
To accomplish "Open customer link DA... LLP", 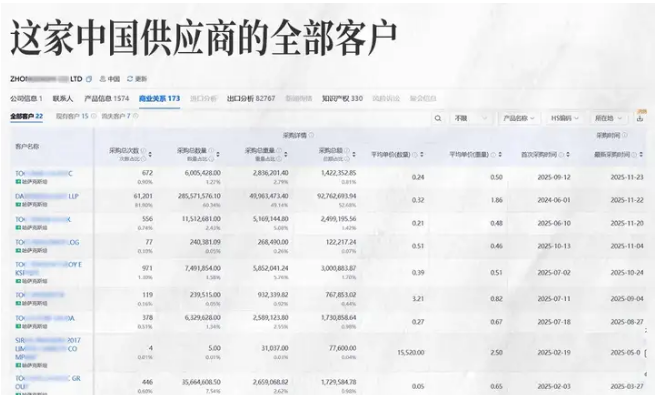I will 47,196.
